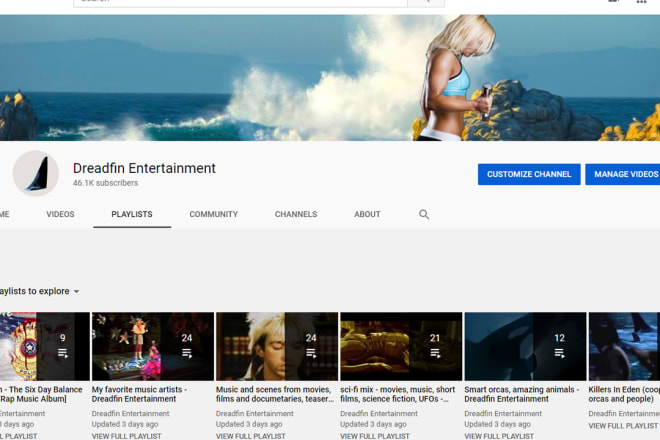Open My favorite music artists playlist title
The height and width of the screenshot is (440, 660).
click(139, 394)
